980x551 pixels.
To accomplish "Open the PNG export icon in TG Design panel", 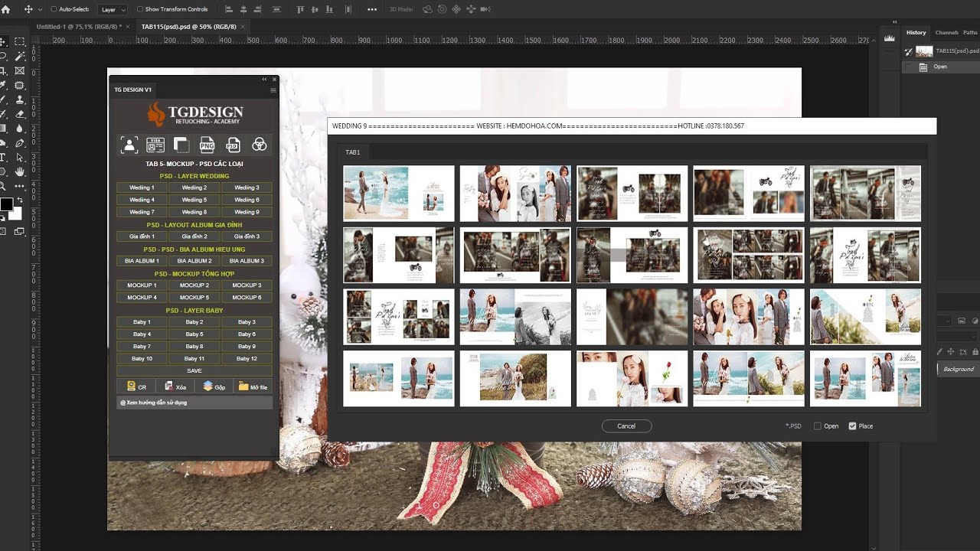I will [207, 145].
